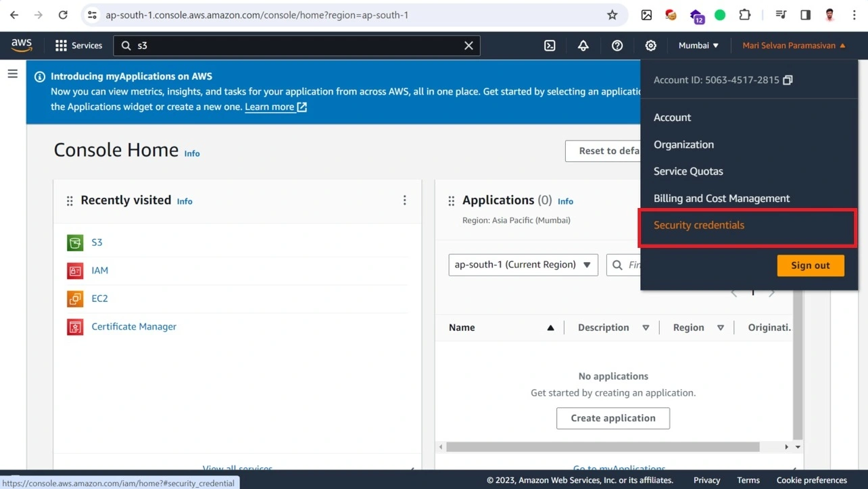Image resolution: width=868 pixels, height=489 pixels.
Task: Choose Service Quotas menu entry
Action: tap(688, 171)
